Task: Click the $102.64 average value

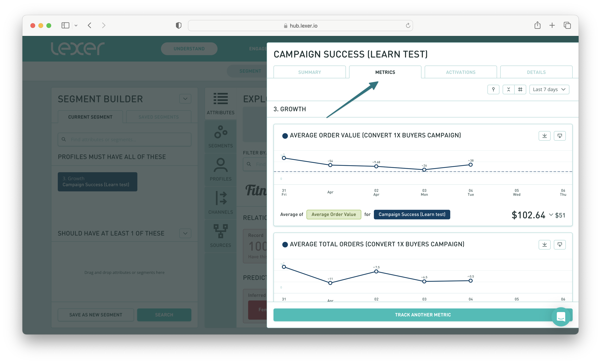Action: click(528, 215)
